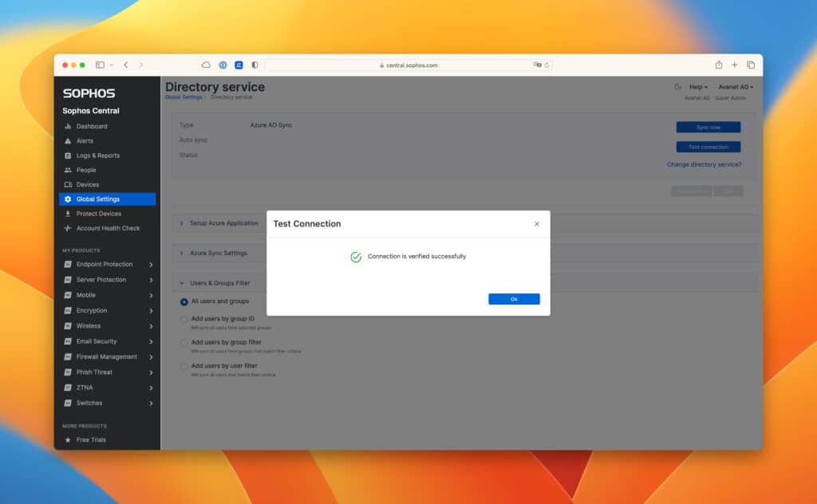Click the Firewall Management product icon

coord(68,356)
